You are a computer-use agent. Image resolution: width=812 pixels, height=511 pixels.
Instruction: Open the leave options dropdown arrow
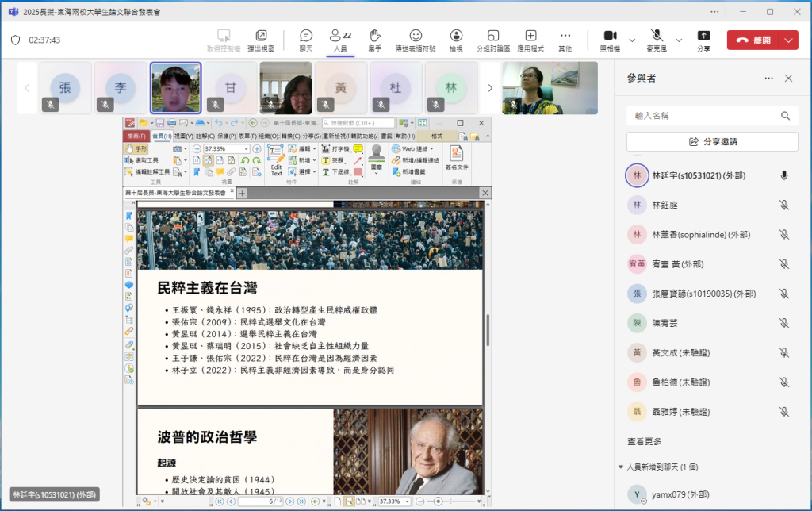click(789, 40)
